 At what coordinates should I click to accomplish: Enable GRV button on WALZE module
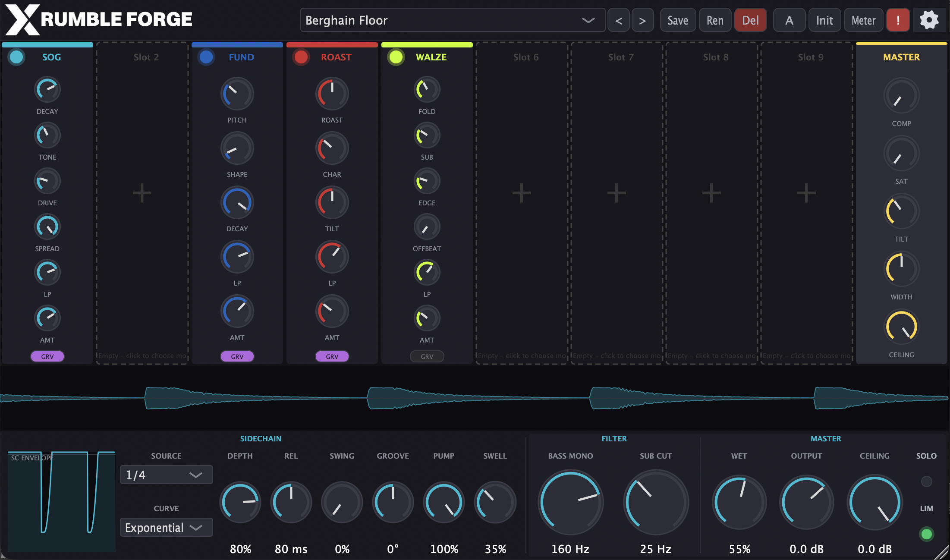(427, 356)
